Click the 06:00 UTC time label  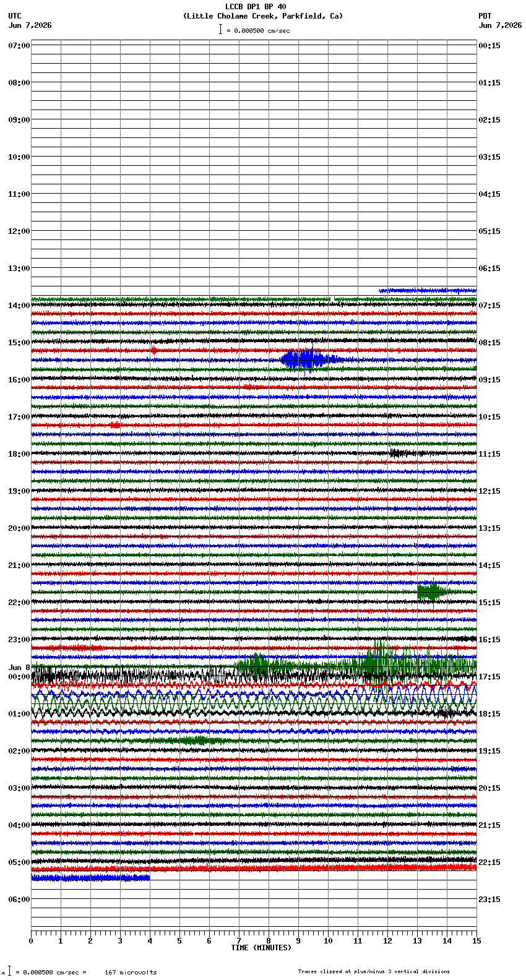[19, 900]
